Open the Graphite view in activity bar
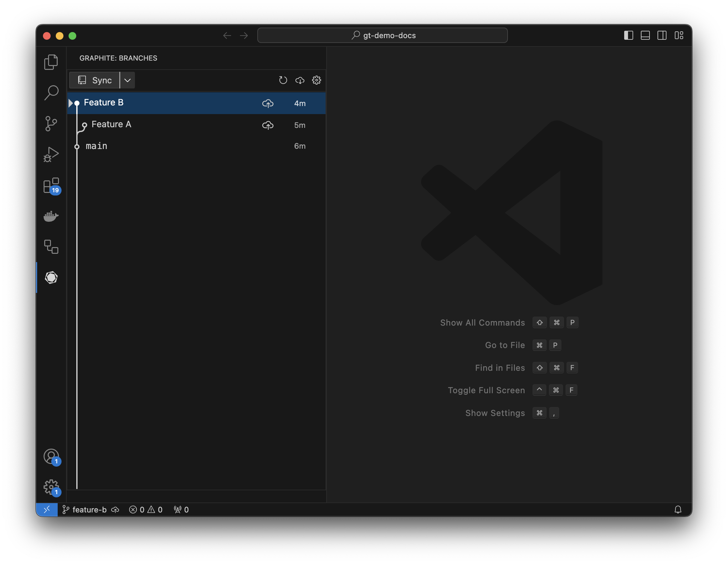 [51, 277]
